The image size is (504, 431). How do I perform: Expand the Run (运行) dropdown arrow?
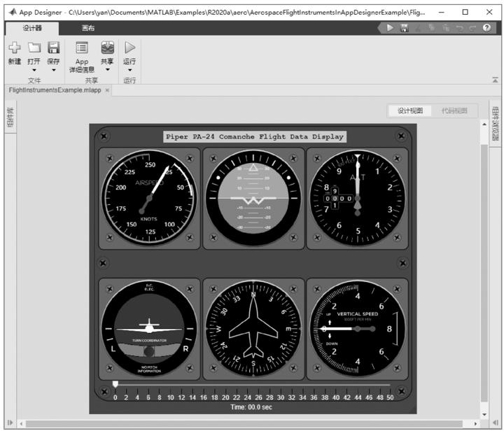pos(130,70)
